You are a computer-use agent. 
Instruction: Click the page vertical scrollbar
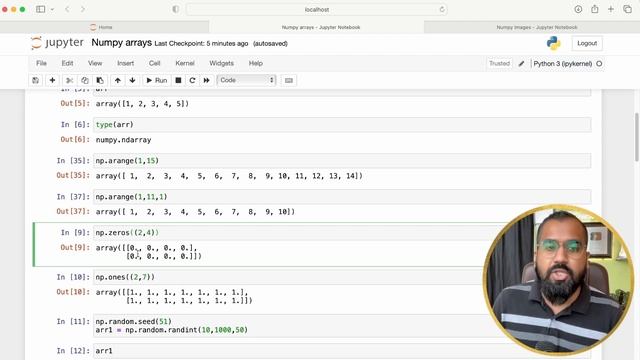637,137
